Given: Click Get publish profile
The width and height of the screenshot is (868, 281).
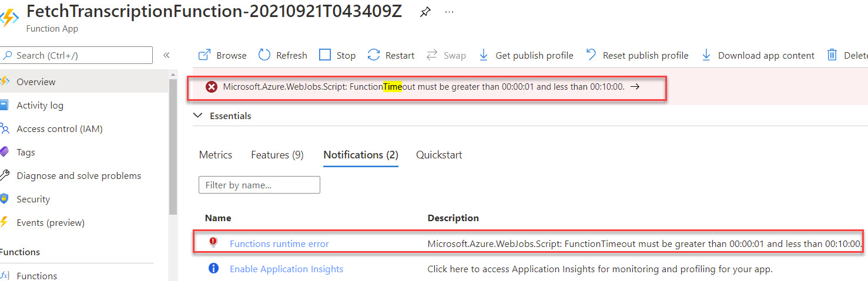Looking at the screenshot, I should pos(526,55).
